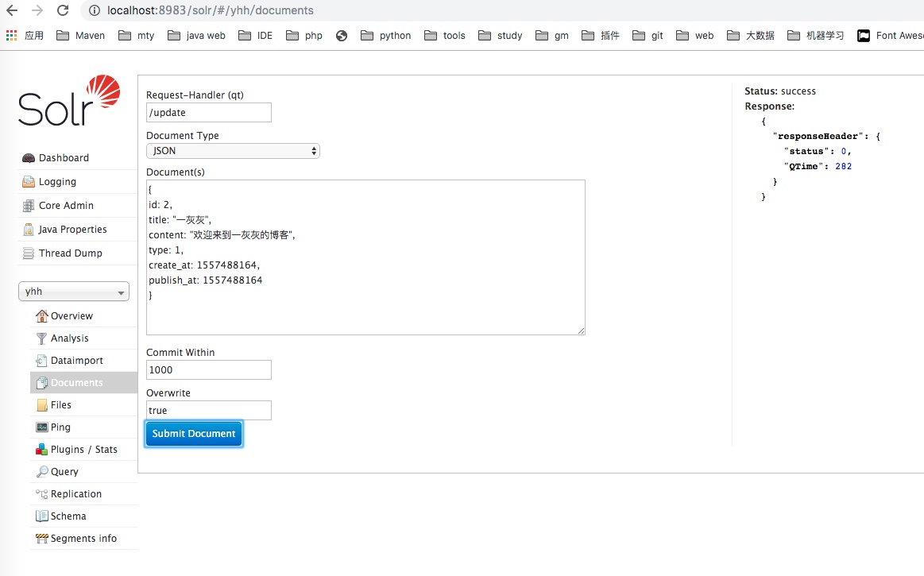Click the Java Properties icon
The image size is (924, 576).
click(29, 230)
